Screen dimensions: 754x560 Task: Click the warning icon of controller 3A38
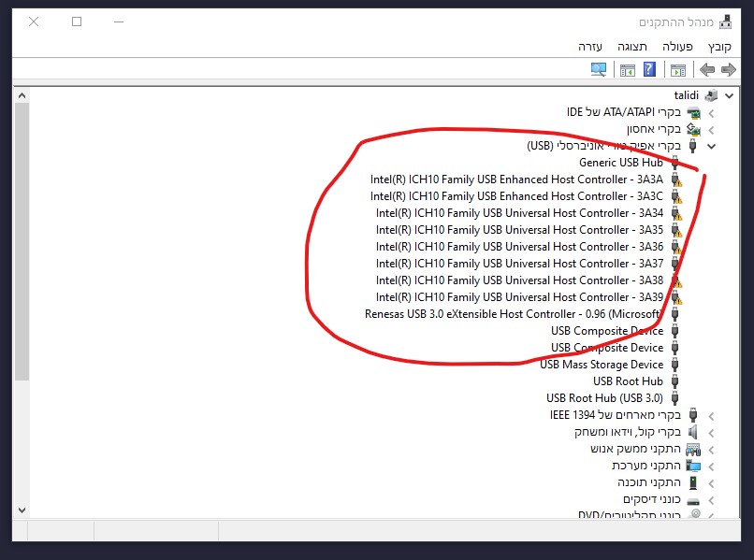pos(676,280)
